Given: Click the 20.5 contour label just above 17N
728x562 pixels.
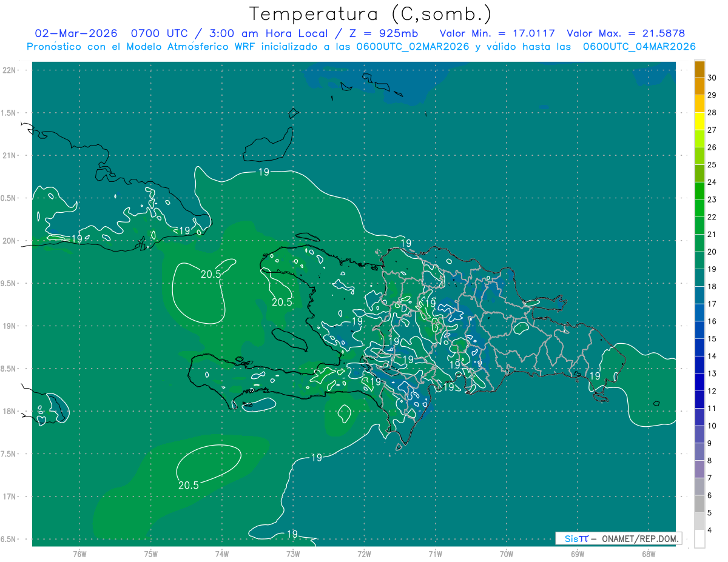Looking at the screenshot, I should click(189, 485).
